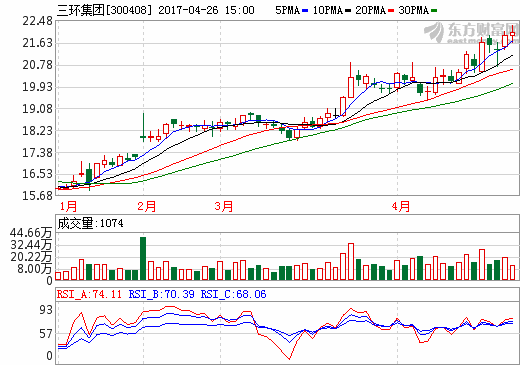Click the 44.66万 volume axis label

coord(31,233)
